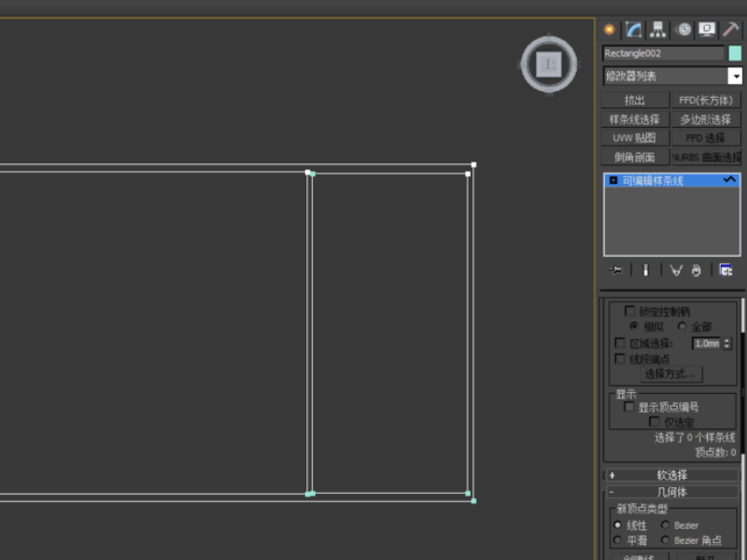This screenshot has height=560, width=747.
Task: Toggle the 显示顶点编号 checkbox
Action: 629,407
